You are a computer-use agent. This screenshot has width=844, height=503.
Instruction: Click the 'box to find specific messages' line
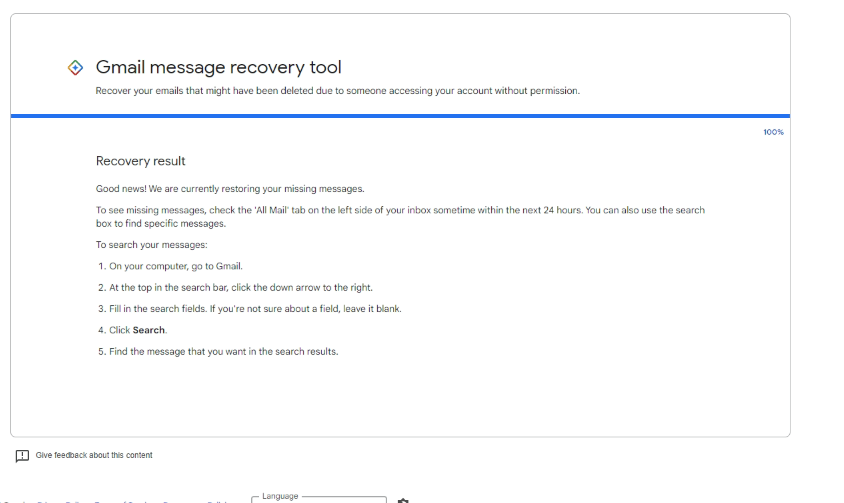[x=161, y=224]
